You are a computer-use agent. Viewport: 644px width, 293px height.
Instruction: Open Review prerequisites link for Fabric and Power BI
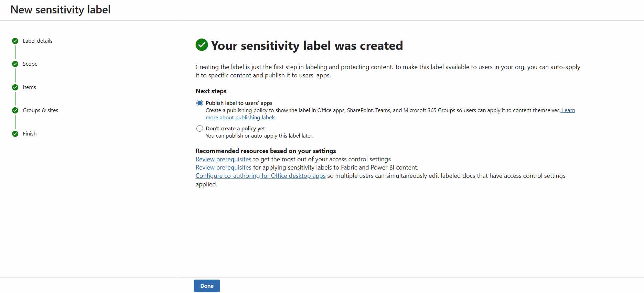[x=223, y=167]
